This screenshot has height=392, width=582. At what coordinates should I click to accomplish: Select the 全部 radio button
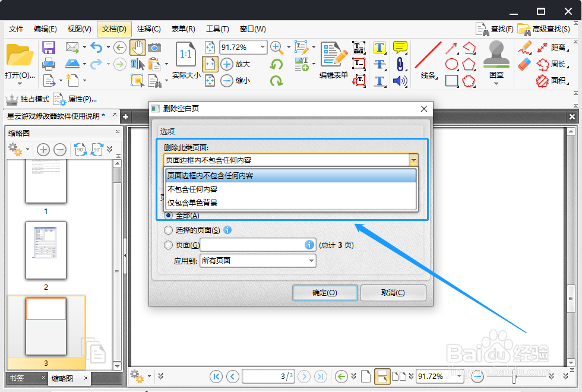167,216
